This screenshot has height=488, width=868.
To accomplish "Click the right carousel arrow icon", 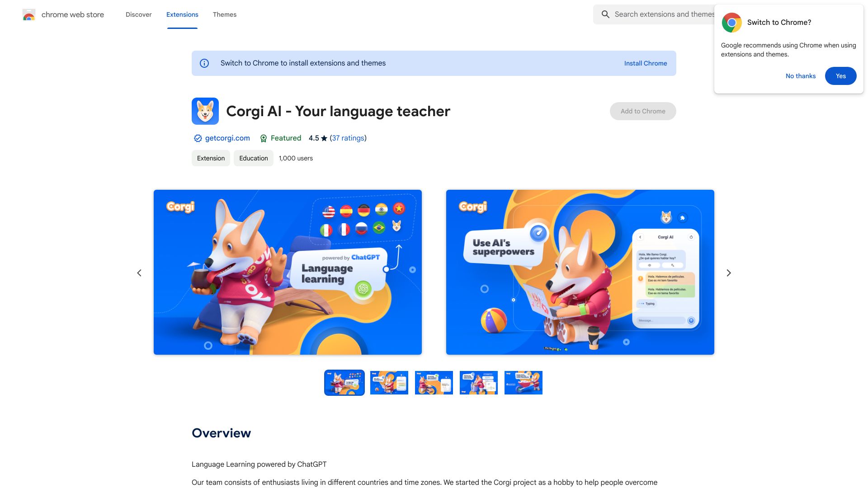I will [728, 272].
